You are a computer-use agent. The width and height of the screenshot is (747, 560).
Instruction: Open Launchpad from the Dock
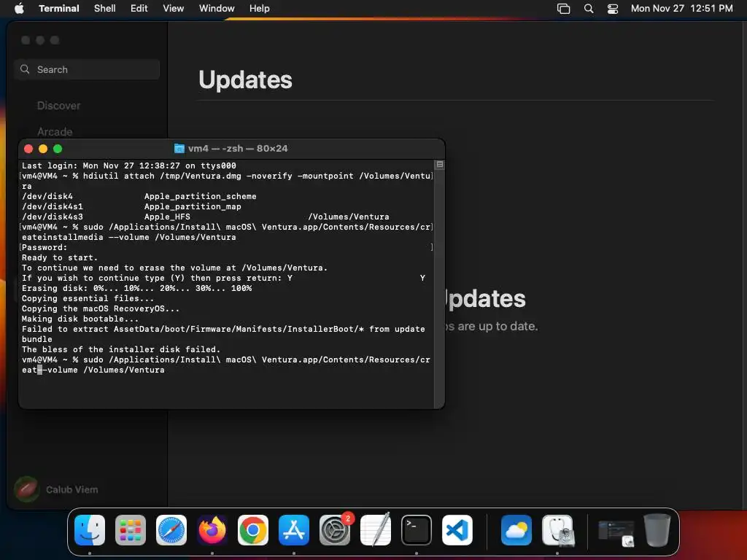click(131, 529)
